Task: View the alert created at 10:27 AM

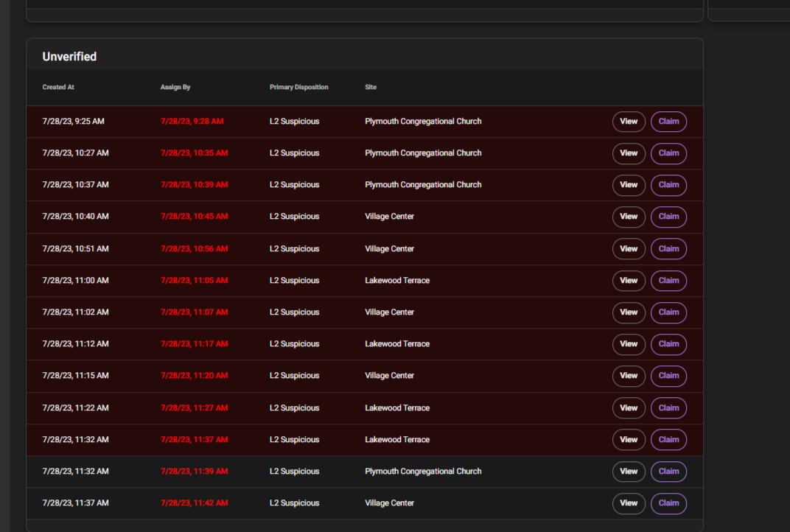Action: tap(629, 153)
